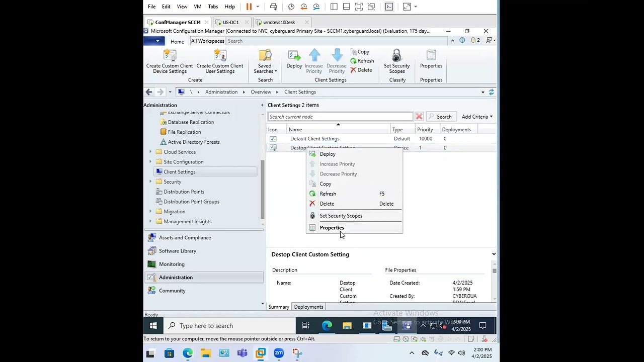Open the Tabs menu in VMware
This screenshot has width=644, height=362.
[x=213, y=7]
